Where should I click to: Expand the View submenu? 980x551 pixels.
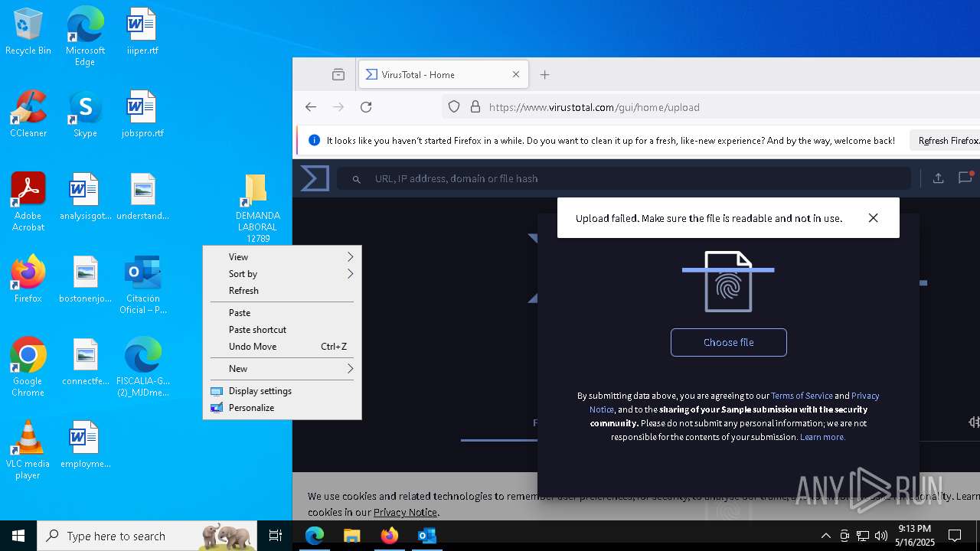(282, 257)
